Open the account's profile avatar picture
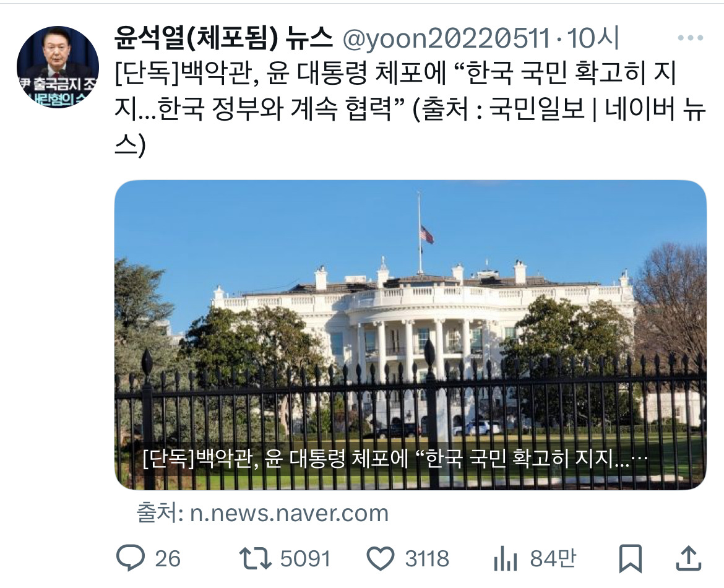This screenshot has width=724, height=588. click(58, 67)
